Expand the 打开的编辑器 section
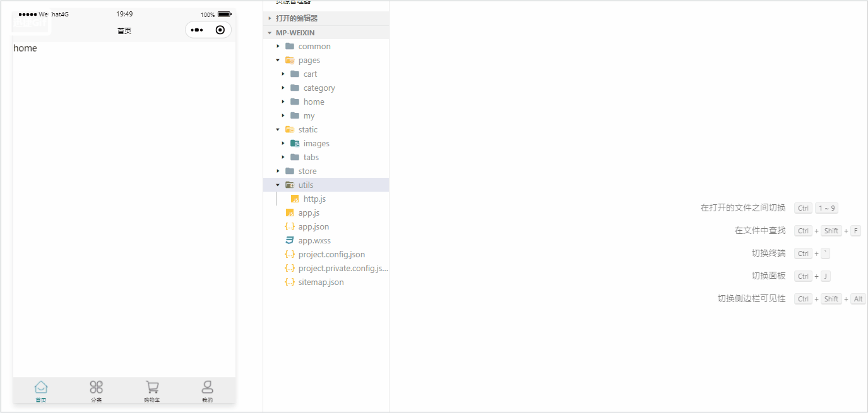The image size is (868, 413). pyautogui.click(x=326, y=18)
